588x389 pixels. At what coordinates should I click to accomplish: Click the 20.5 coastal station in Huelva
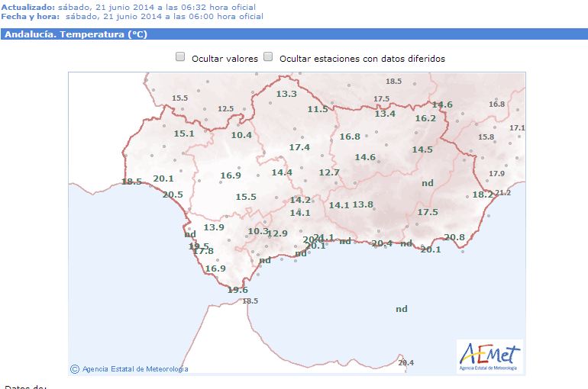(173, 194)
